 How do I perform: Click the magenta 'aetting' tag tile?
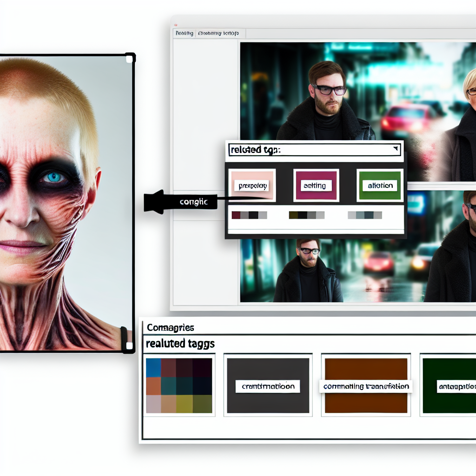click(316, 185)
